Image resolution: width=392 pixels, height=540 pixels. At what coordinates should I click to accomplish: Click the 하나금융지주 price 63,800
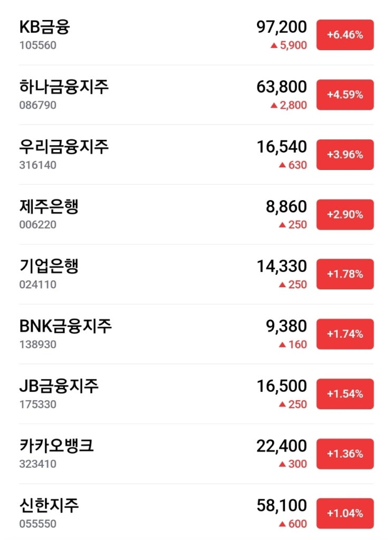(281, 87)
